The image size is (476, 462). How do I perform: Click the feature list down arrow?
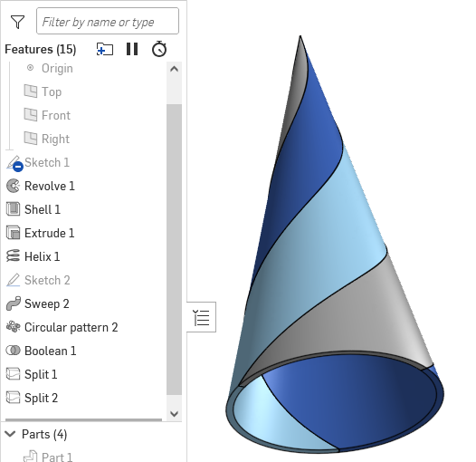pyautogui.click(x=175, y=414)
